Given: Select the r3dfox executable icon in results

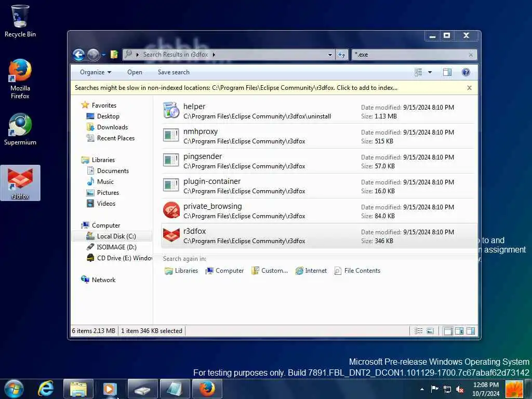Looking at the screenshot, I should click(x=171, y=235).
